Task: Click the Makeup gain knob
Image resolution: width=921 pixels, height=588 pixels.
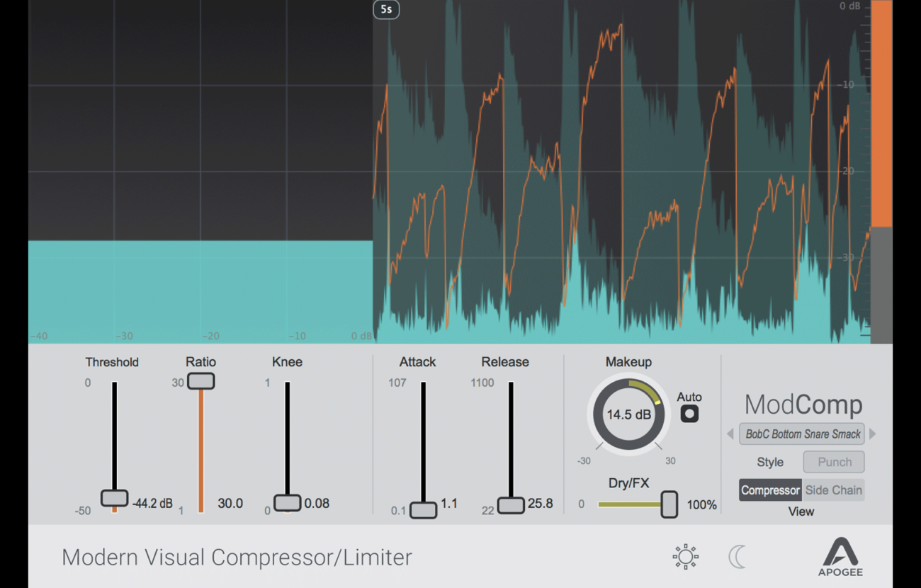Action: [x=628, y=414]
